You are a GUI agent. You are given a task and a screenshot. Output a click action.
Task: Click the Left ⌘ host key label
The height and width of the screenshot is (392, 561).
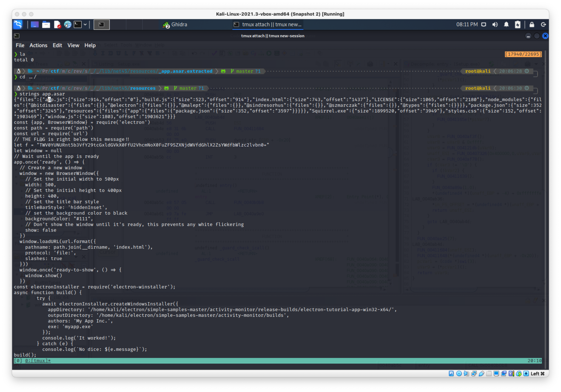(x=538, y=374)
